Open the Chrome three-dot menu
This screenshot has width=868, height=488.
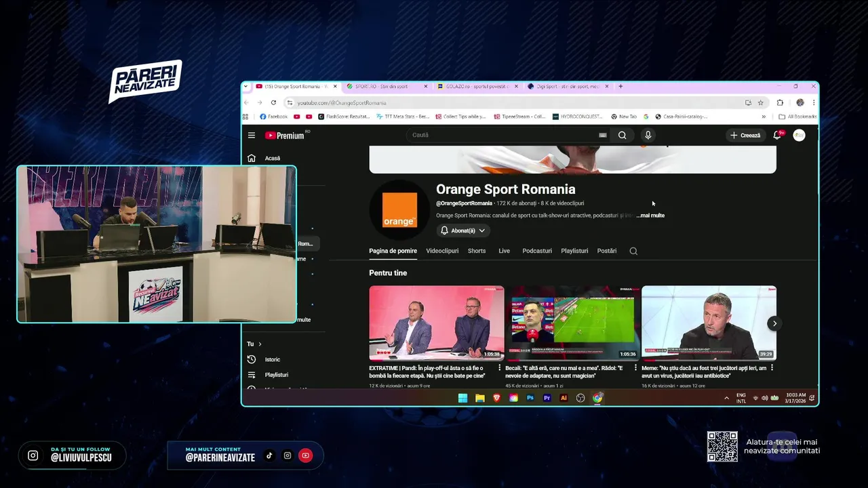click(x=812, y=102)
